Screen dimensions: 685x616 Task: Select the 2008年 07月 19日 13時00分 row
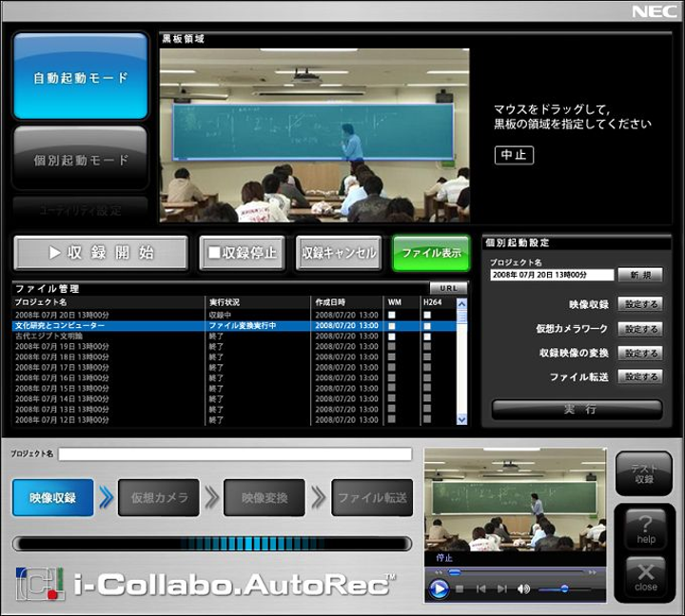pos(234,347)
